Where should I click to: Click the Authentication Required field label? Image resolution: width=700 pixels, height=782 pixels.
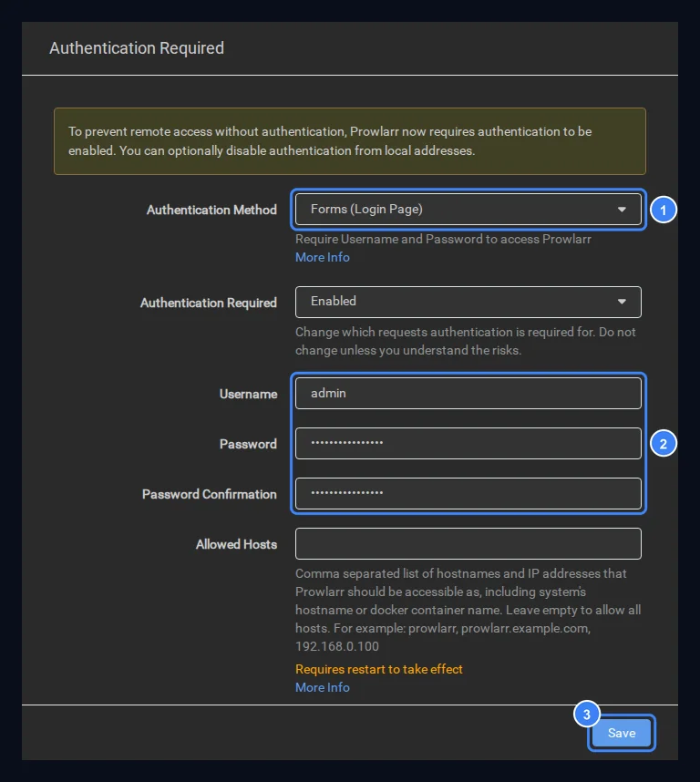tap(209, 303)
